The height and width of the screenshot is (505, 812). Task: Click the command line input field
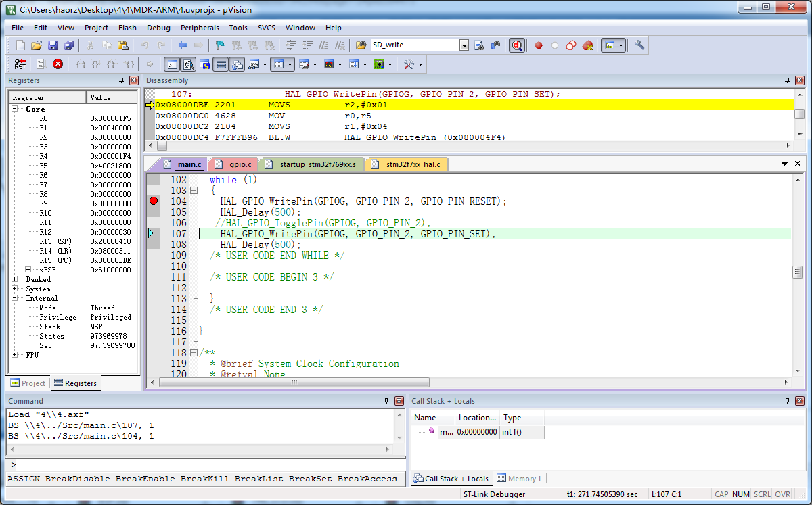coord(204,465)
